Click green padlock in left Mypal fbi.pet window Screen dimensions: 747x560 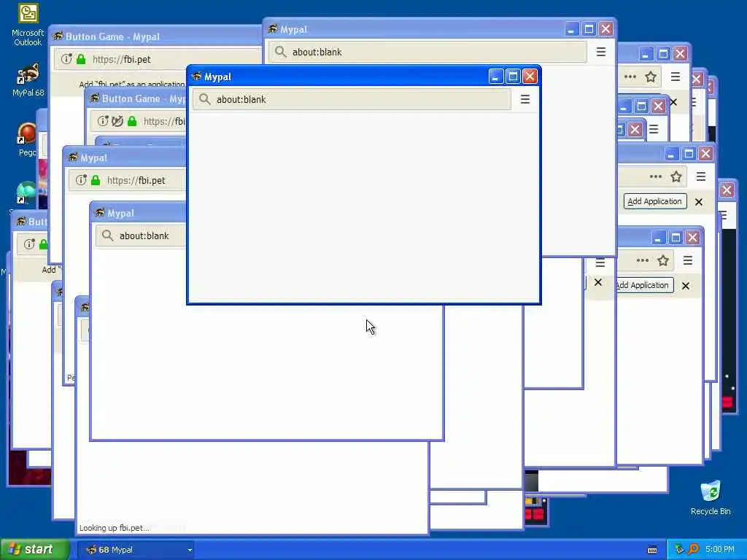coord(96,180)
